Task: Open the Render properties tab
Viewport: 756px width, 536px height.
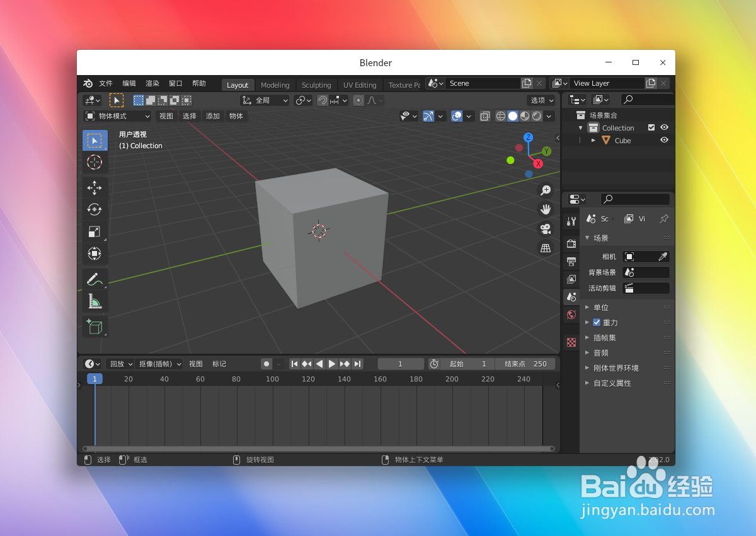Action: (x=571, y=243)
